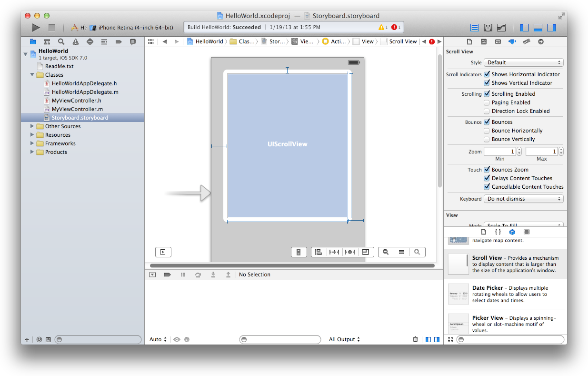Open the Size inspector ruler tab
This screenshot has height=376, width=588.
pos(527,41)
